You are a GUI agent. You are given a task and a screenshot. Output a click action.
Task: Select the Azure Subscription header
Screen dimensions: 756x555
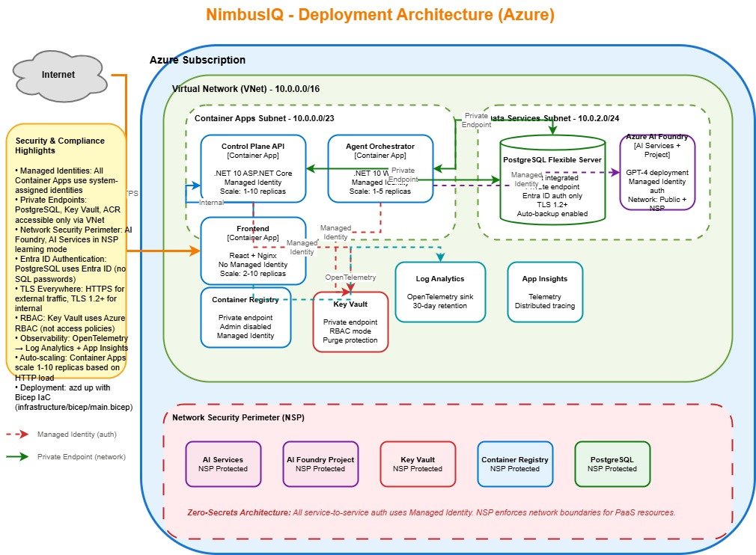(x=197, y=60)
